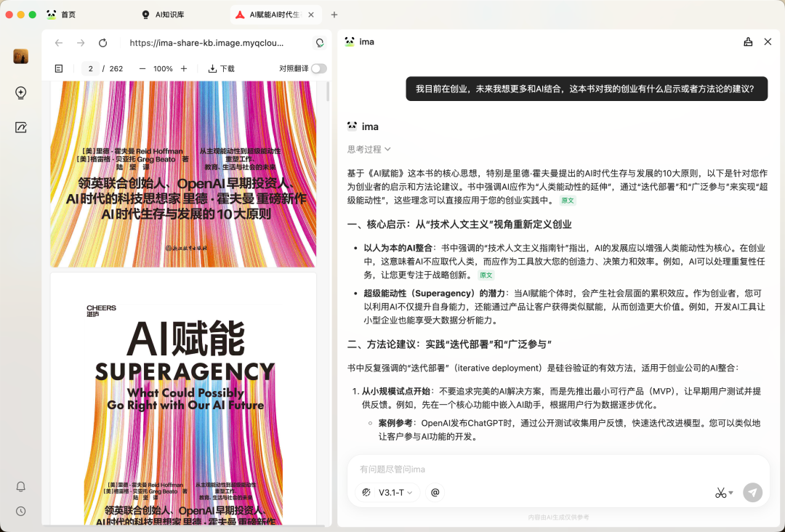Click the clean chat broom icon
The image size is (785, 532).
coord(748,41)
